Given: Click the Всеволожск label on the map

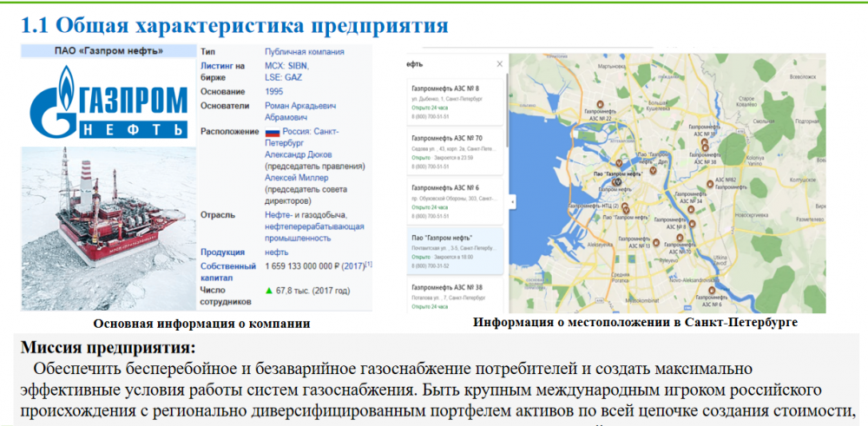Looking at the screenshot, I should click(x=803, y=77).
